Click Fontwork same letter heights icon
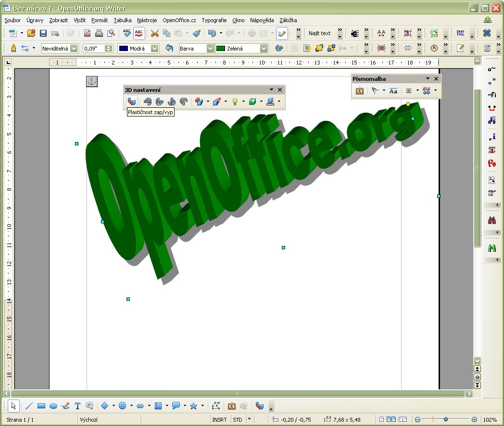Screen dimensions: 504x426 [393, 91]
